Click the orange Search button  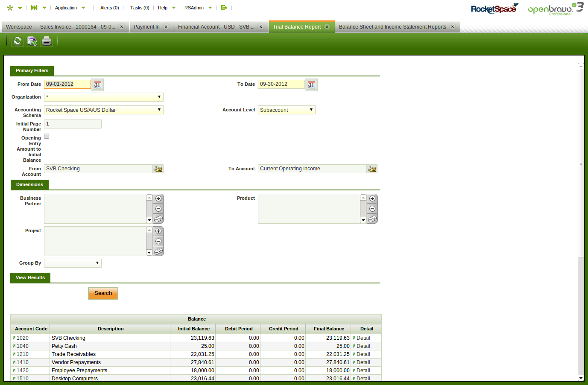coord(103,293)
